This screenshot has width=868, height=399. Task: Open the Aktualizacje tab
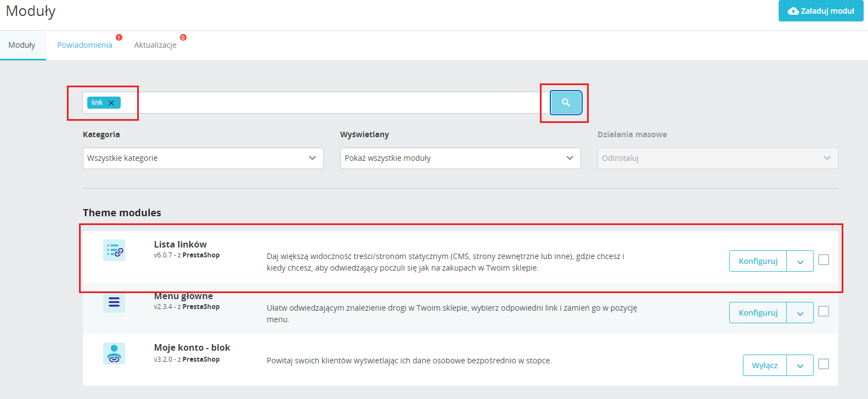click(155, 45)
